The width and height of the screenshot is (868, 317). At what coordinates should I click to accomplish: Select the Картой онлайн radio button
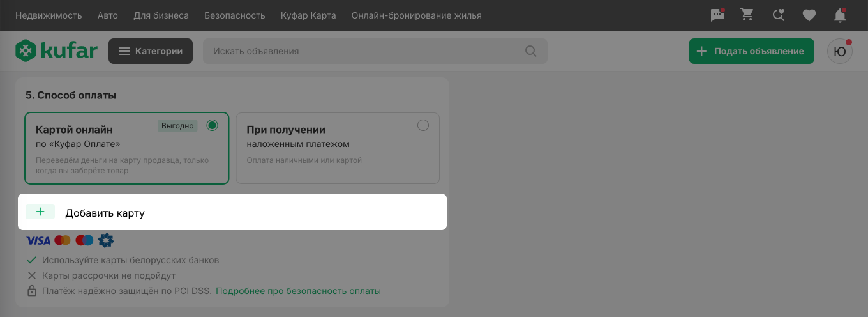coord(213,125)
